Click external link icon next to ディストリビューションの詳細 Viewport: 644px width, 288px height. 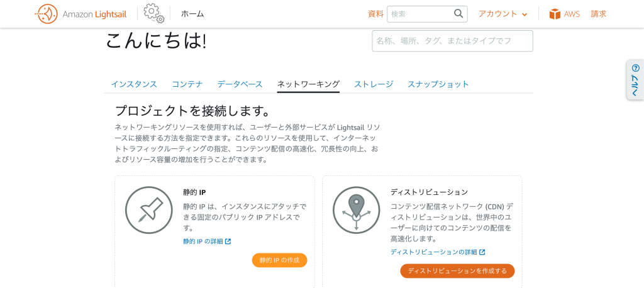[482, 252]
